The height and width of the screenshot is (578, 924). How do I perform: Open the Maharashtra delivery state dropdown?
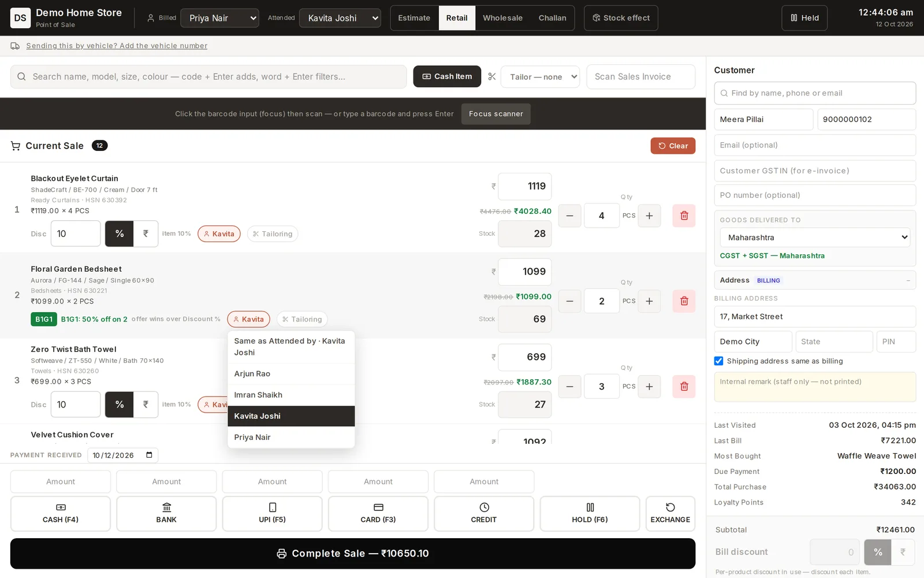815,238
